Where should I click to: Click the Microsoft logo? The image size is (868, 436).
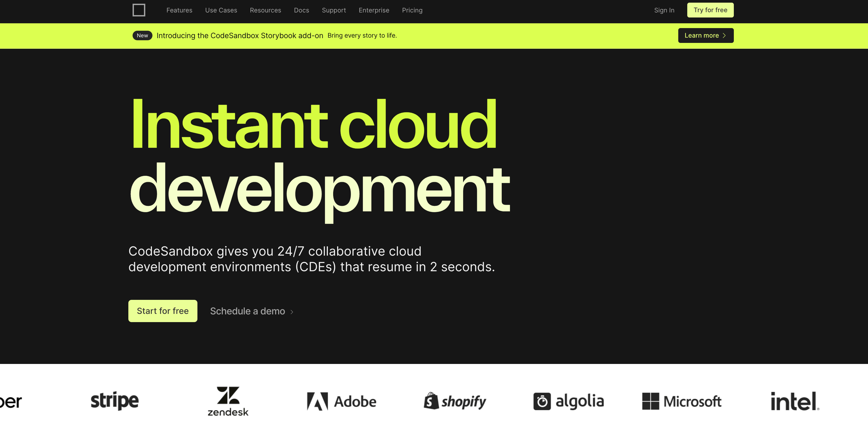(x=682, y=401)
